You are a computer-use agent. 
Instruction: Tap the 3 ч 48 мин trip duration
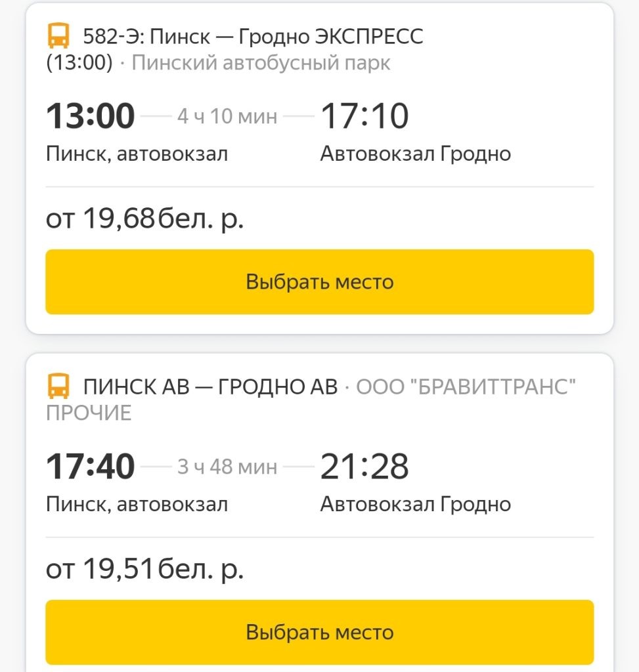(227, 468)
